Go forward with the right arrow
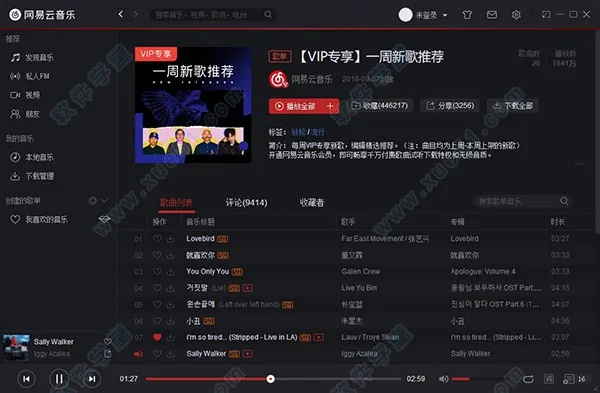Viewport: 600px width, 393px height. 135,15
